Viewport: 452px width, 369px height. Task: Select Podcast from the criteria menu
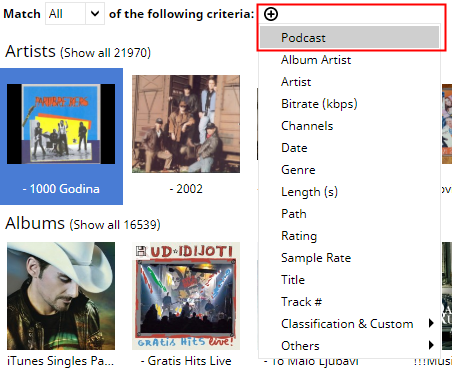pos(349,37)
